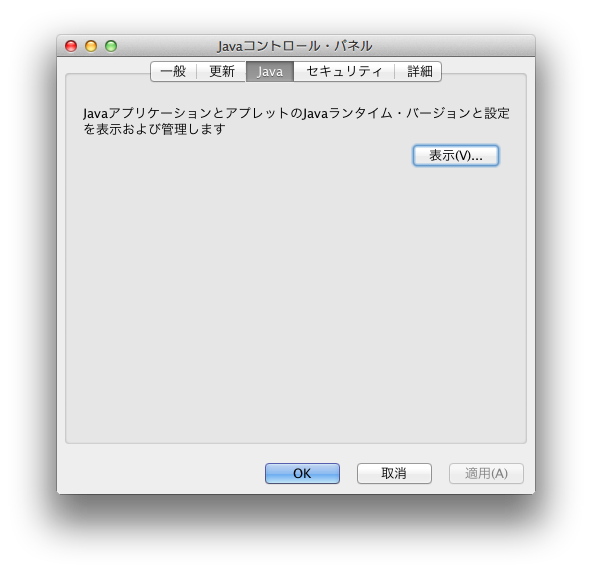Switch to the 一般 tab

pyautogui.click(x=173, y=71)
